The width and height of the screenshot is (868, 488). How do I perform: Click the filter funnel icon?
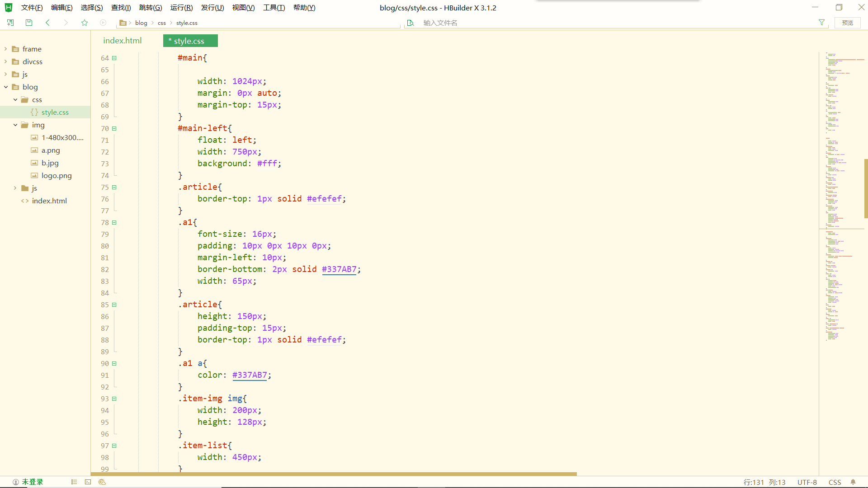pos(821,23)
